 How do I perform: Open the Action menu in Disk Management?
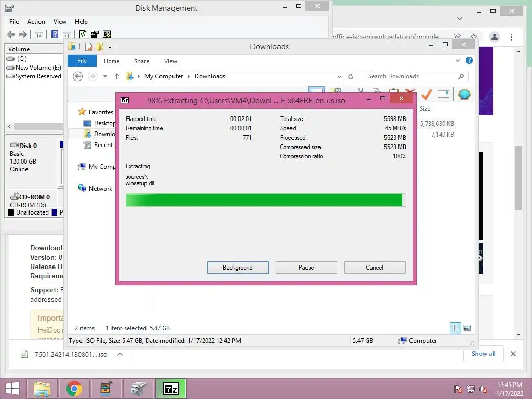pos(36,22)
